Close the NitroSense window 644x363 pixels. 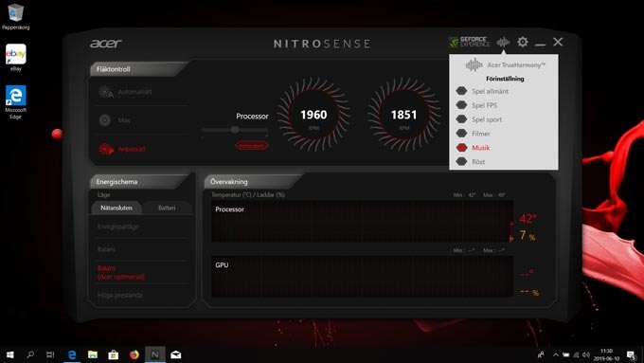[558, 42]
